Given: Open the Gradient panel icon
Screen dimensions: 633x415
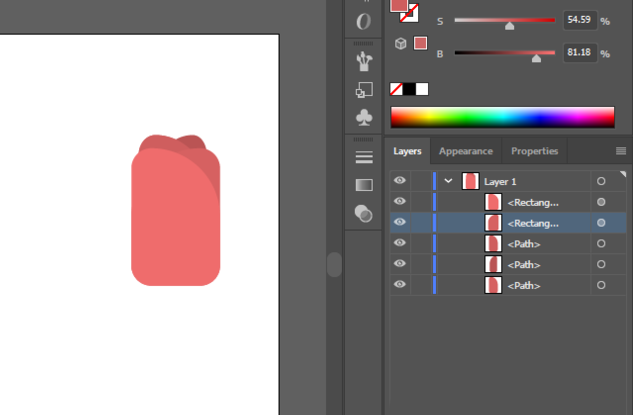Looking at the screenshot, I should click(x=364, y=185).
